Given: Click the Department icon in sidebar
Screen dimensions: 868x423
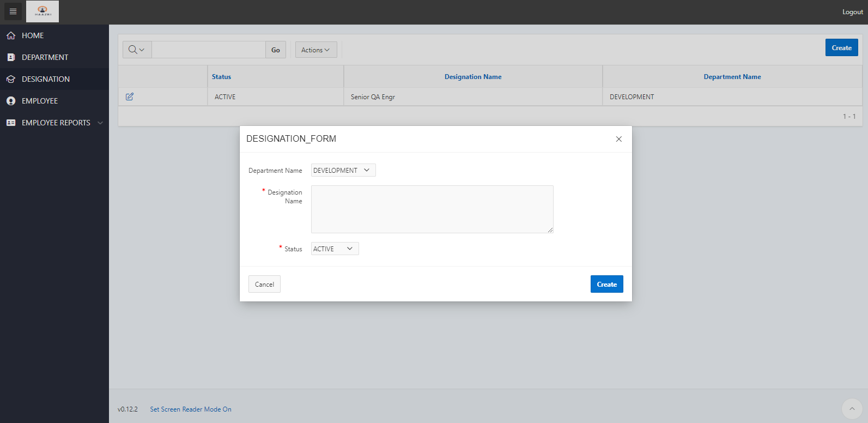Looking at the screenshot, I should (11, 57).
